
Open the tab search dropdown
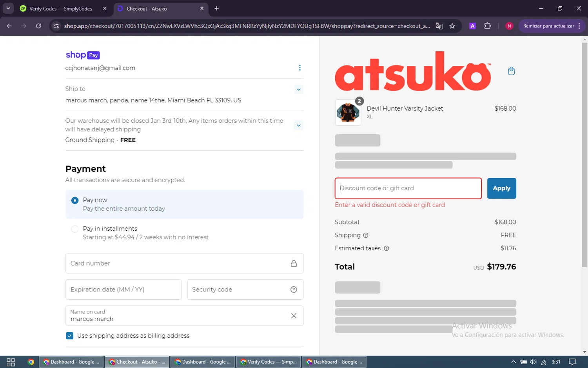(8, 9)
